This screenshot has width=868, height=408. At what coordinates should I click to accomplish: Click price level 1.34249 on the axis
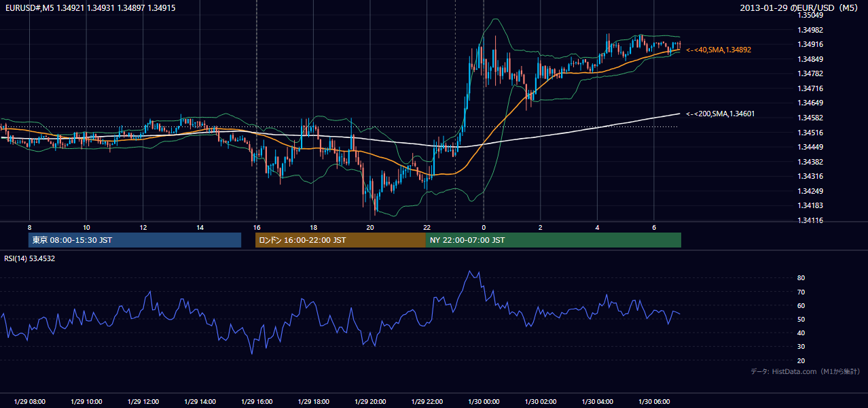[x=810, y=191]
